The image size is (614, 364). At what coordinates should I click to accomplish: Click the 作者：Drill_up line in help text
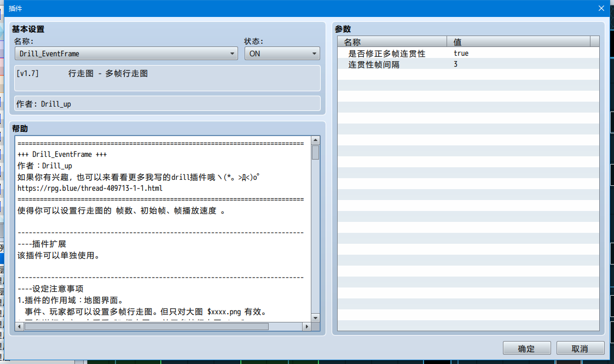[x=45, y=166]
